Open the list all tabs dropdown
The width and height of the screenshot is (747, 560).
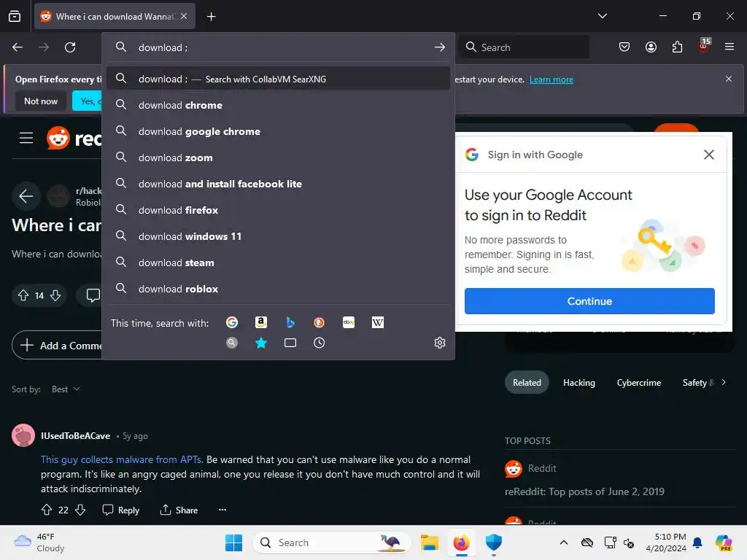coord(602,16)
